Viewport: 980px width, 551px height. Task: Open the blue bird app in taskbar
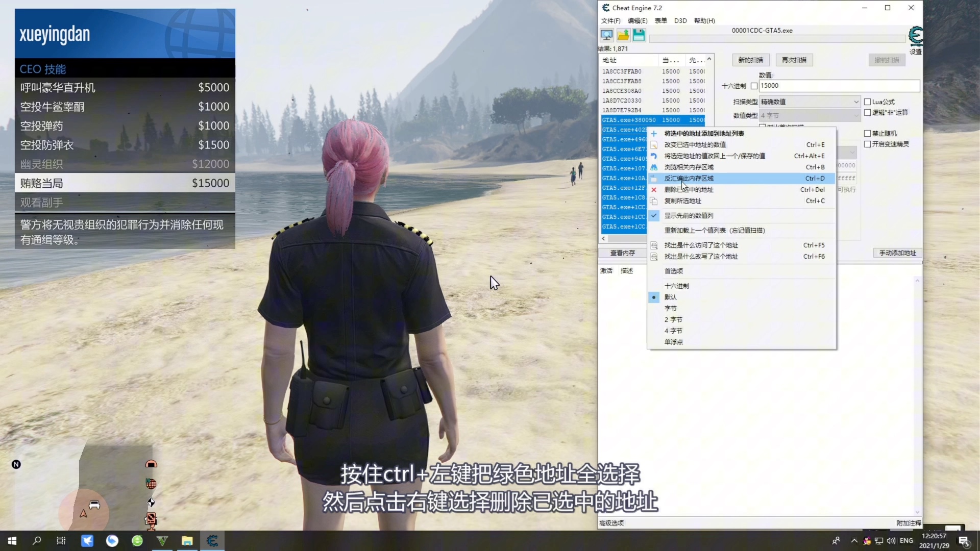[87, 541]
